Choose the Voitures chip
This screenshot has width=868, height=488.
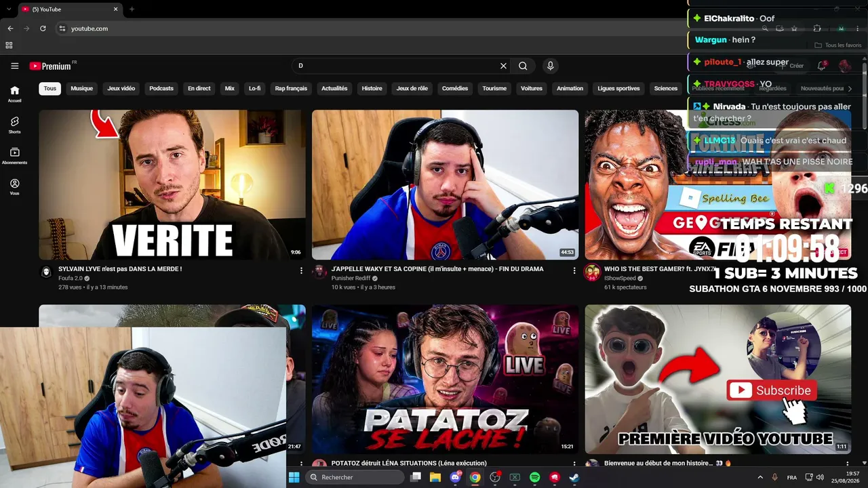point(532,88)
